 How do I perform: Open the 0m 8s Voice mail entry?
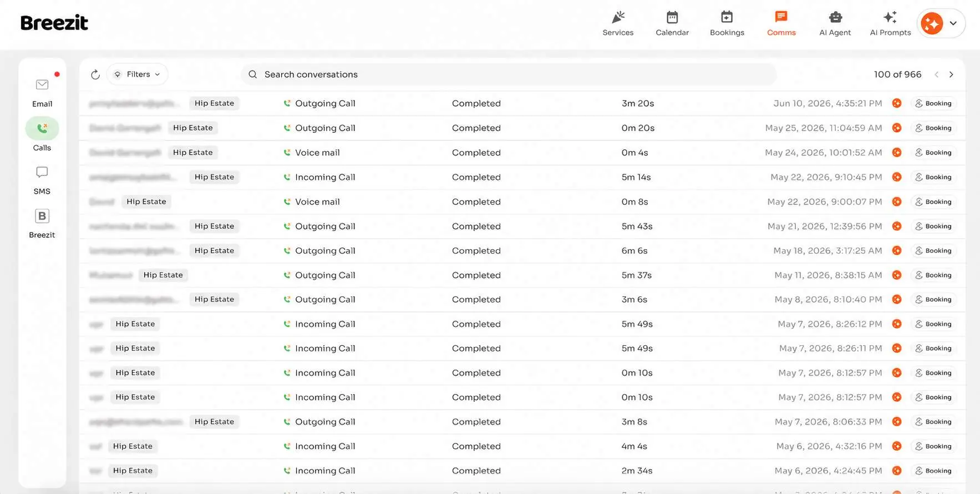(522, 201)
